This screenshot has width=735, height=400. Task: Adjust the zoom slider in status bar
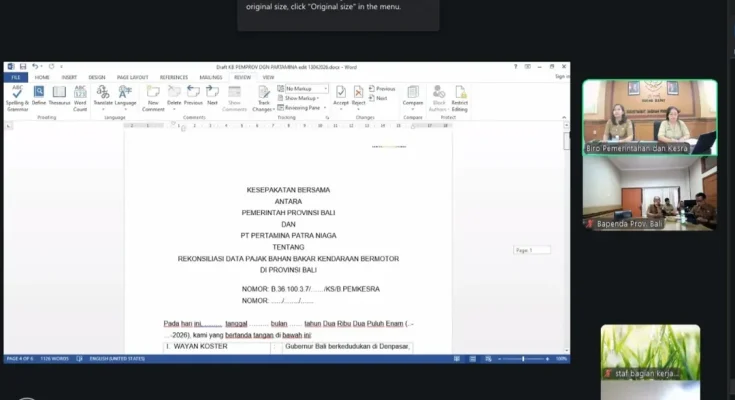[523, 358]
